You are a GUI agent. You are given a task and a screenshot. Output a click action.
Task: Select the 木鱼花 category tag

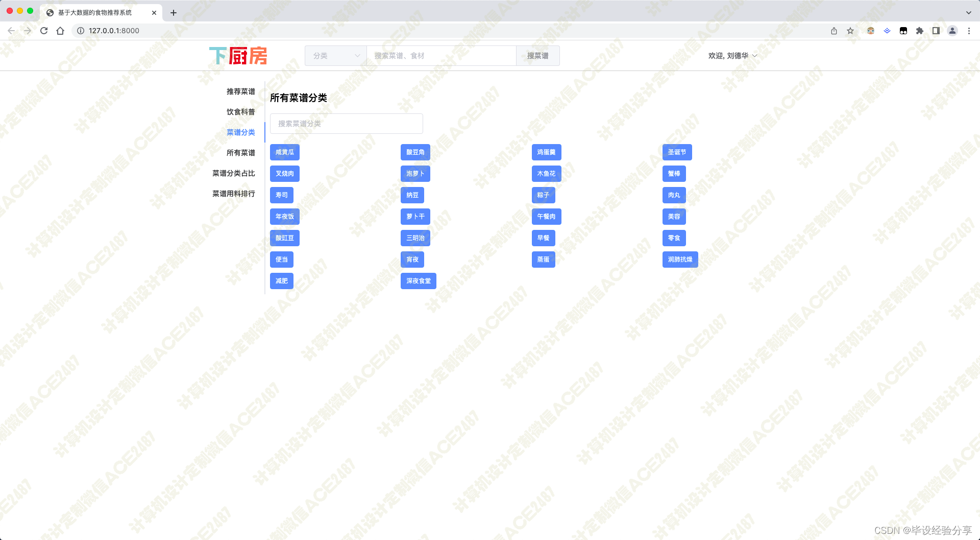[x=547, y=174]
